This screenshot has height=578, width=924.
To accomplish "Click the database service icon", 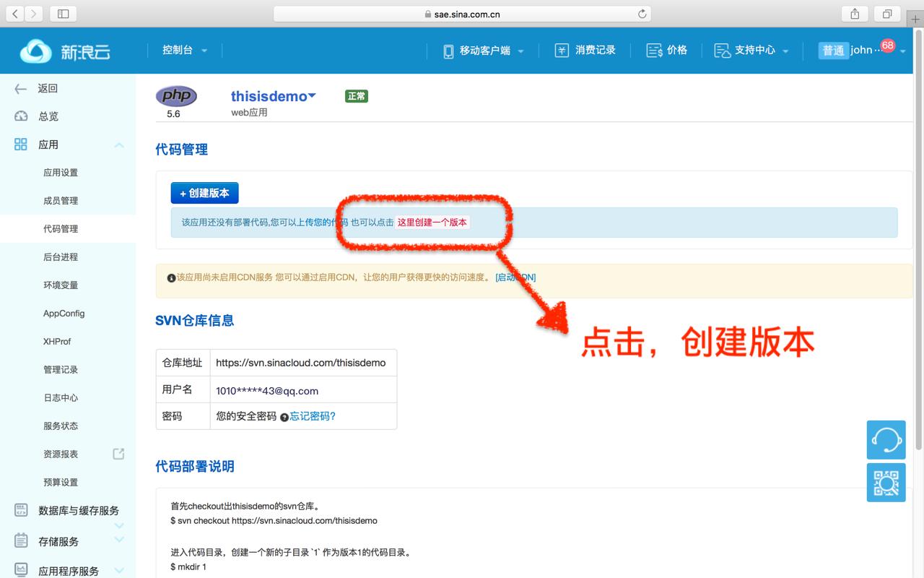I will pyautogui.click(x=21, y=511).
